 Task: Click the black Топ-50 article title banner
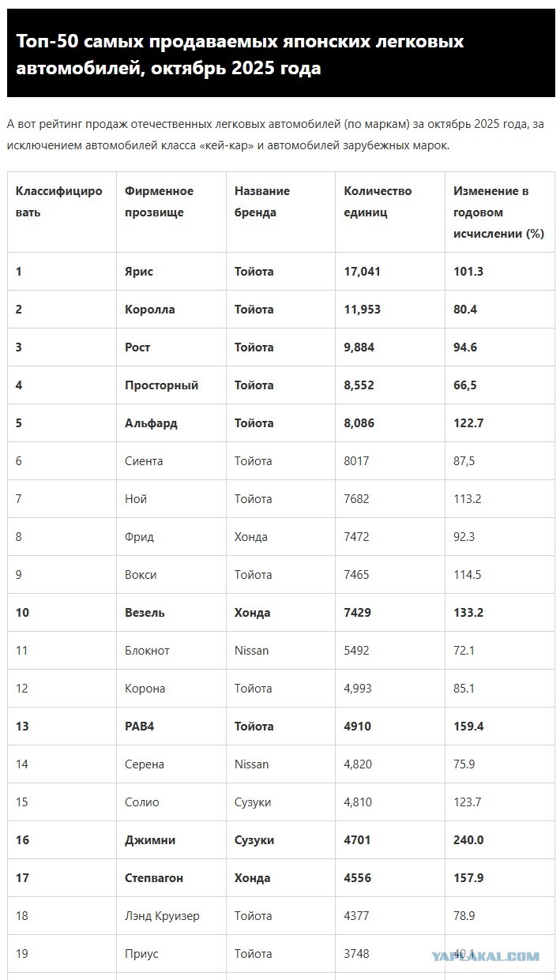(280, 54)
